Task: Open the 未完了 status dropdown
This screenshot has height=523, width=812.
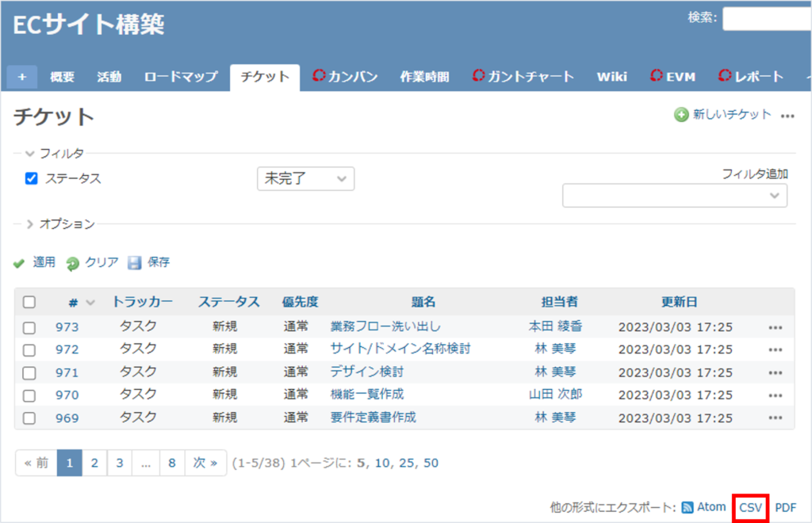Action: coord(305,178)
